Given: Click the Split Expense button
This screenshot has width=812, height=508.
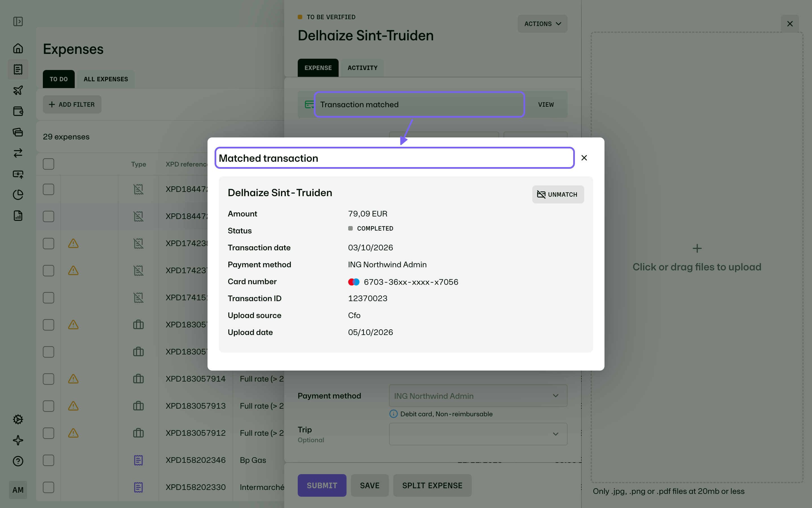Looking at the screenshot, I should tap(432, 485).
